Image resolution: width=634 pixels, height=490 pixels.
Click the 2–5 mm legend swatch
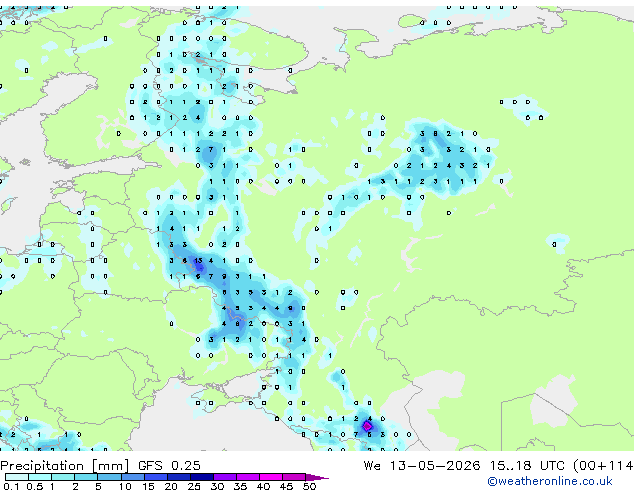(86, 477)
